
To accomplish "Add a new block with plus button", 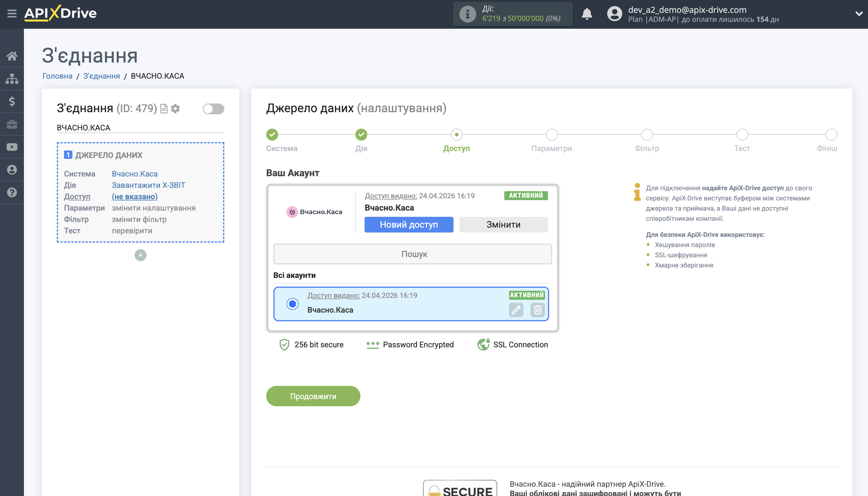I will [x=140, y=255].
